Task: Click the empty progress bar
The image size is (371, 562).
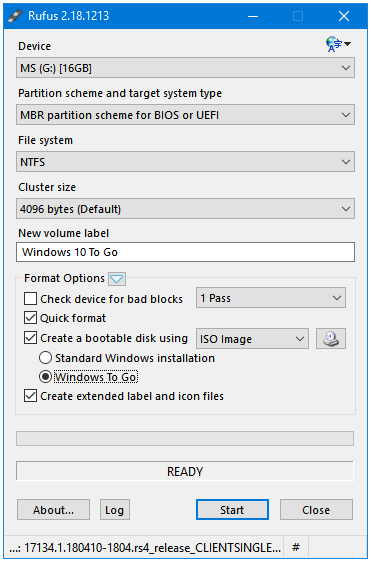Action: [x=185, y=438]
